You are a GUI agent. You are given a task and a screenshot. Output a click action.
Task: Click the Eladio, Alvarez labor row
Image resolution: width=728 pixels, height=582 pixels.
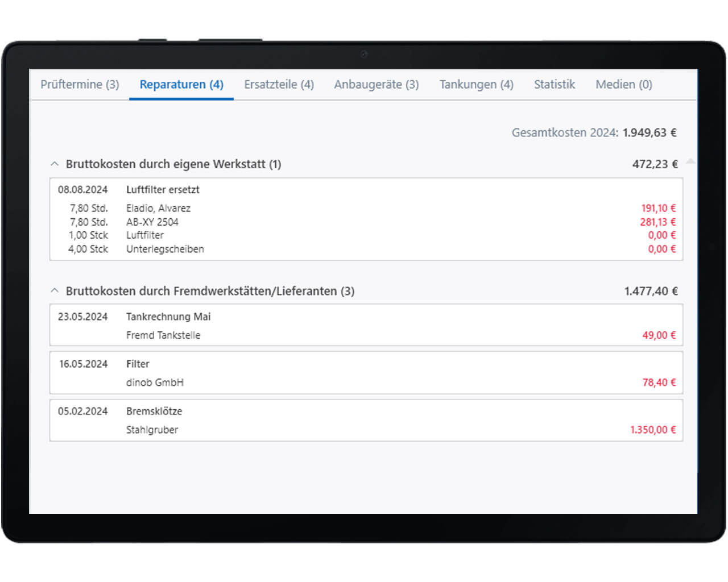(158, 209)
